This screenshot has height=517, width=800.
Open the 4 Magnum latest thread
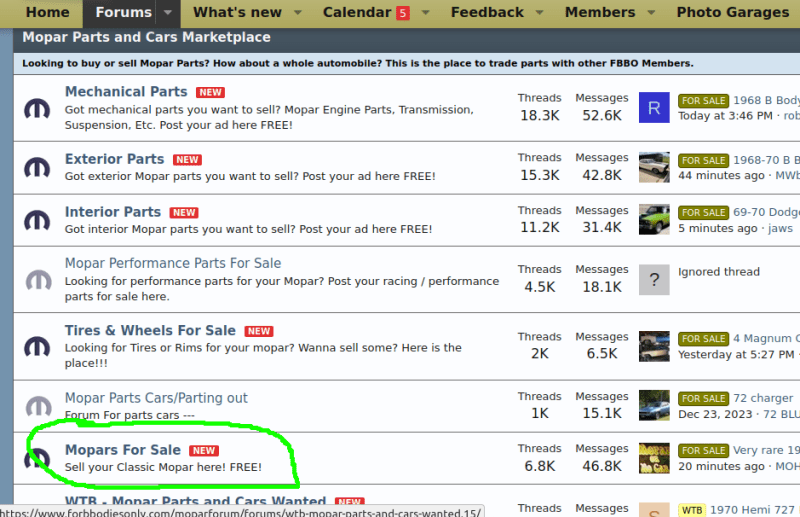pyautogui.click(x=766, y=338)
